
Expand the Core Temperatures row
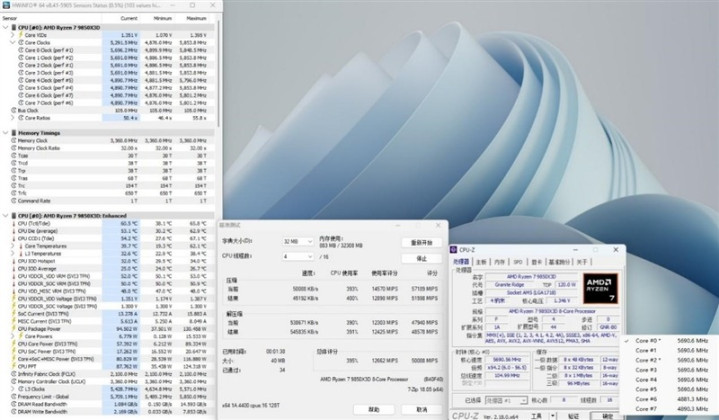pyautogui.click(x=13, y=246)
